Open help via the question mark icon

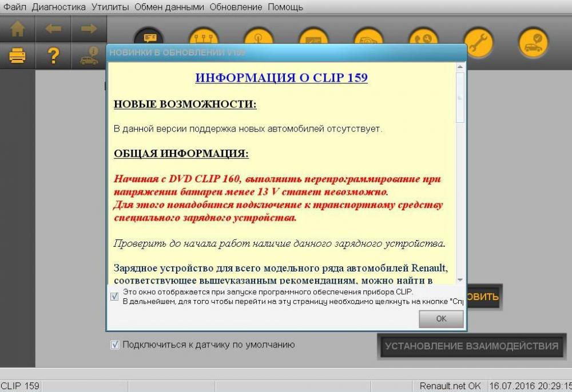tap(53, 56)
